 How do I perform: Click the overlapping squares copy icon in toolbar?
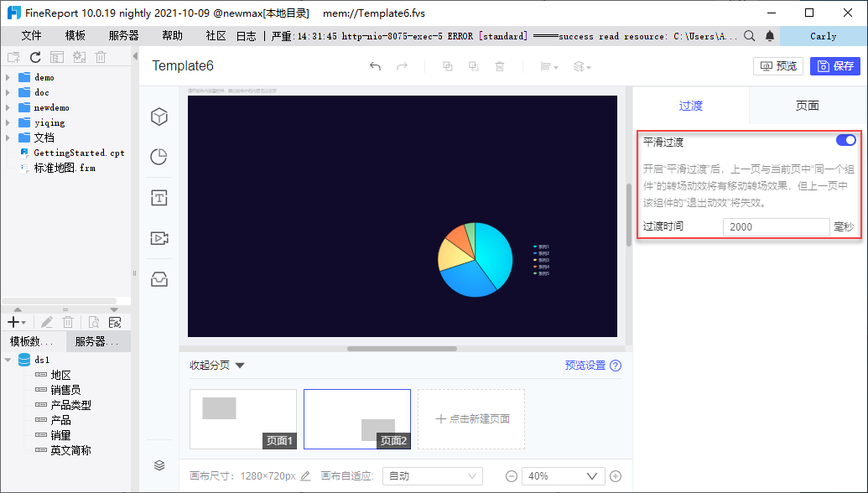tap(447, 66)
